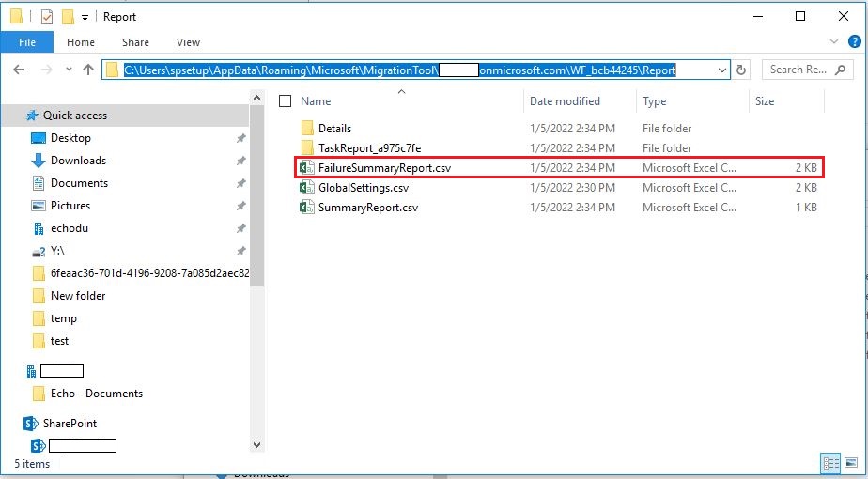868x479 pixels.
Task: Open echodu in the navigation pane
Action: (x=70, y=228)
